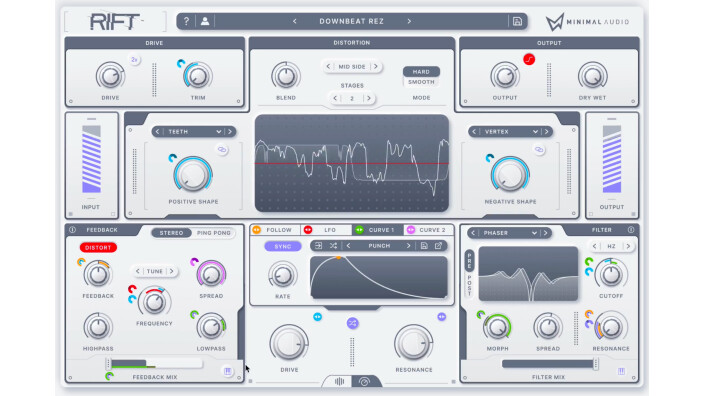
Task: Switch to the next cutoff unit after HZ
Action: 628,246
